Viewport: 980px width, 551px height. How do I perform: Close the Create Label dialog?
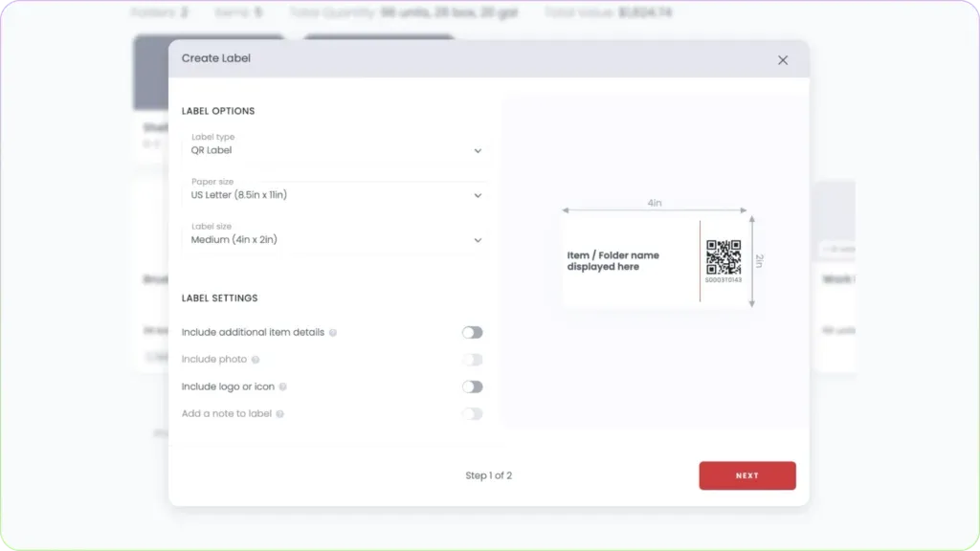point(782,59)
